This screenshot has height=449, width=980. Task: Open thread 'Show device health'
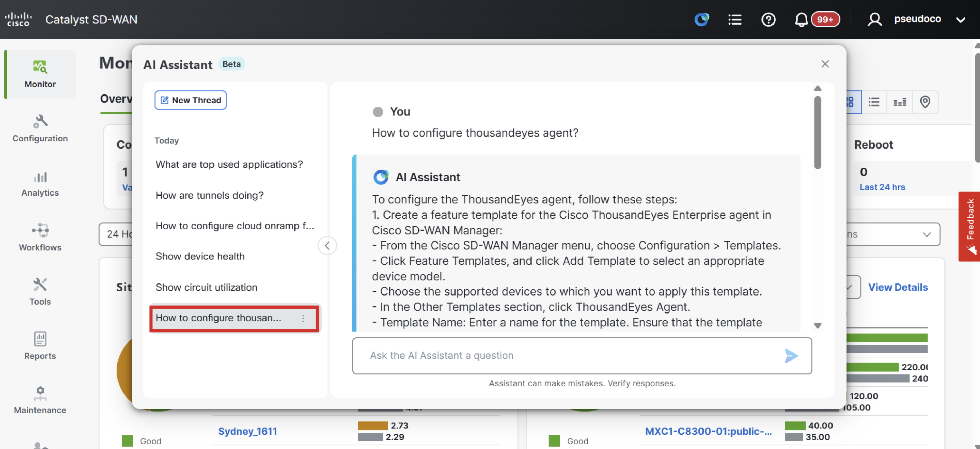[200, 256]
